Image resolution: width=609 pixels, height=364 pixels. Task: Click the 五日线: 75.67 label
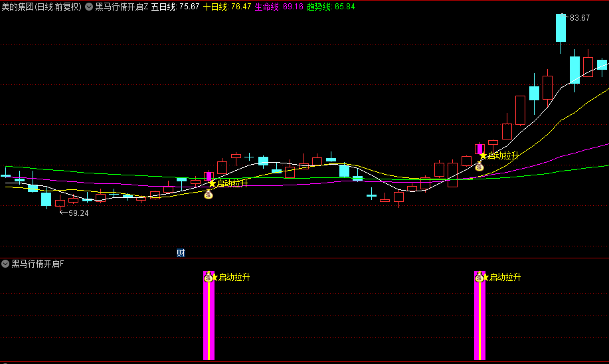(x=175, y=7)
